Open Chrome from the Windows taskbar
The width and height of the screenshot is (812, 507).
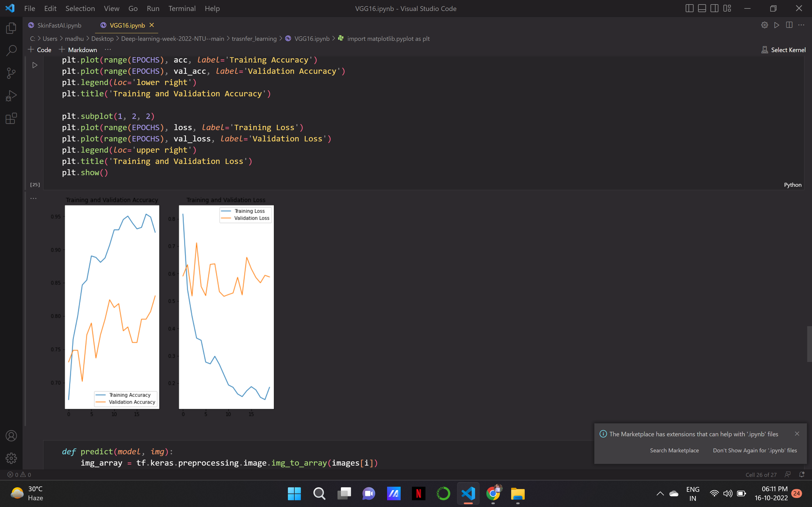493,493
